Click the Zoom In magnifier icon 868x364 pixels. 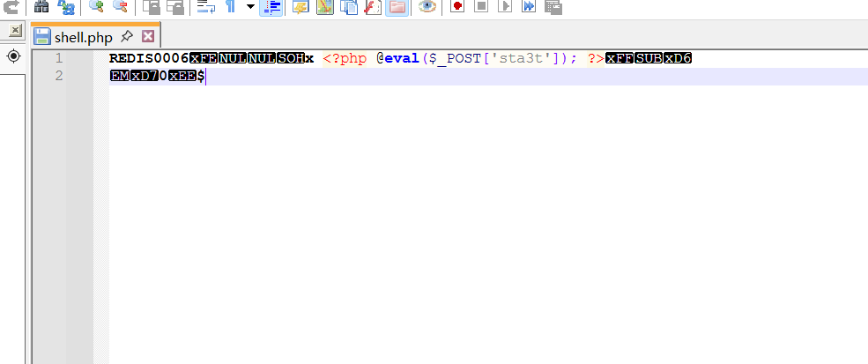[x=97, y=7]
